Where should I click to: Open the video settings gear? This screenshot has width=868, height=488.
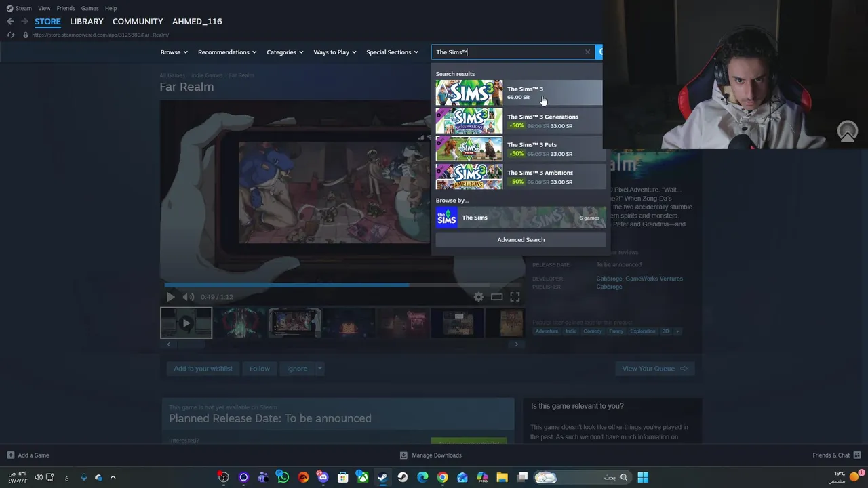[479, 297]
